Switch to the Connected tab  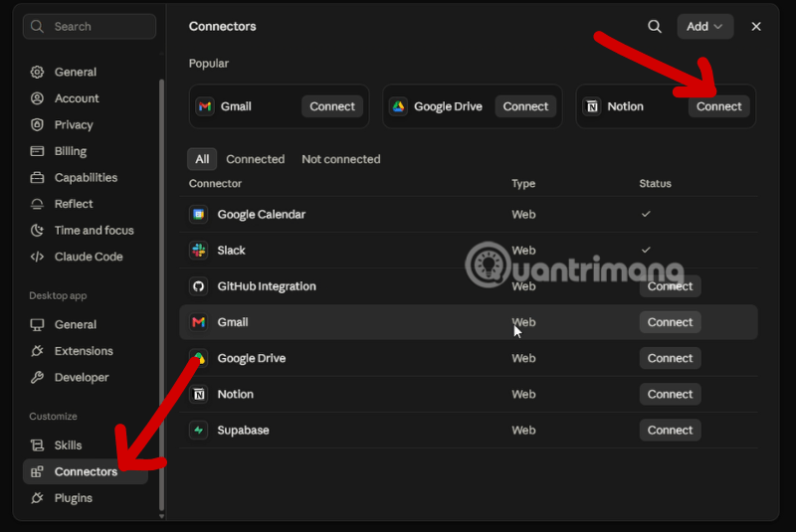click(256, 159)
